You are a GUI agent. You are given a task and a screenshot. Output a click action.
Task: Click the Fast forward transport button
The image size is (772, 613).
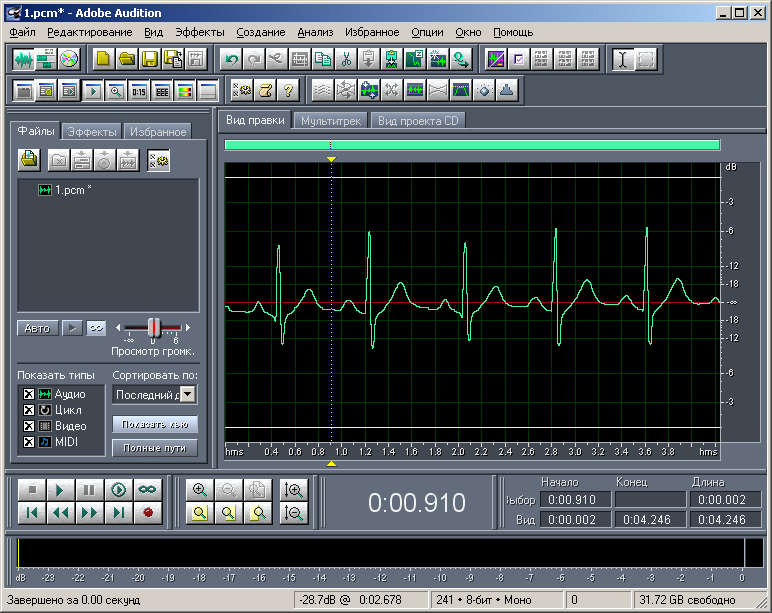pos(89,513)
